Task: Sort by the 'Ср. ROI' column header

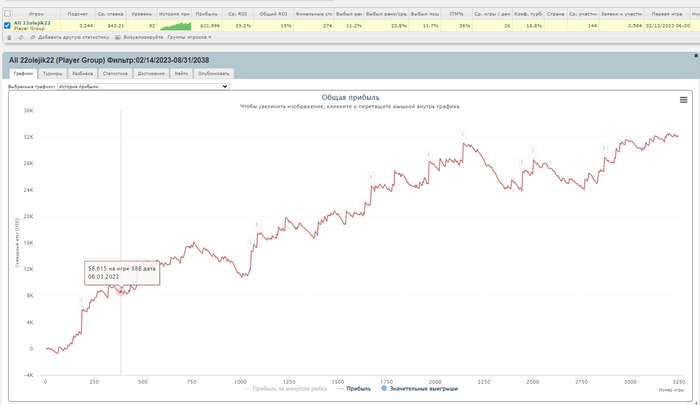Action: [x=238, y=14]
